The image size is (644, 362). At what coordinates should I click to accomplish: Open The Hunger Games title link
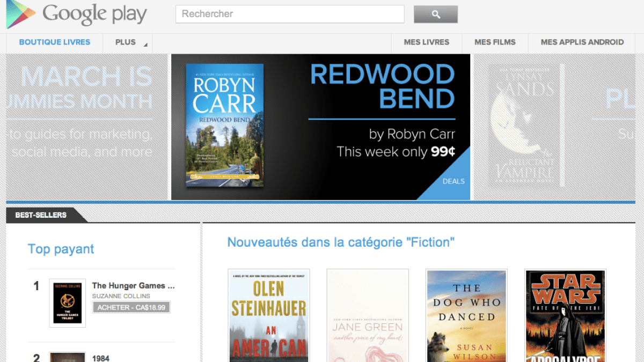pyautogui.click(x=133, y=286)
